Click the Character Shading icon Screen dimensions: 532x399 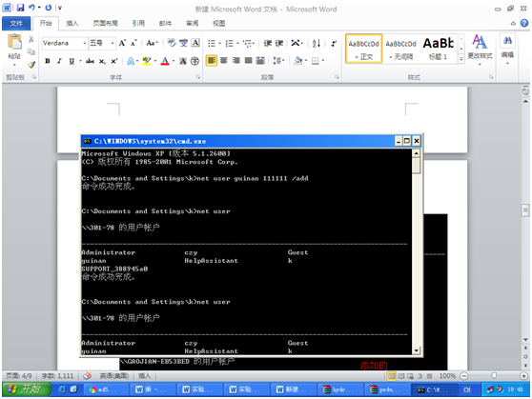click(x=183, y=61)
